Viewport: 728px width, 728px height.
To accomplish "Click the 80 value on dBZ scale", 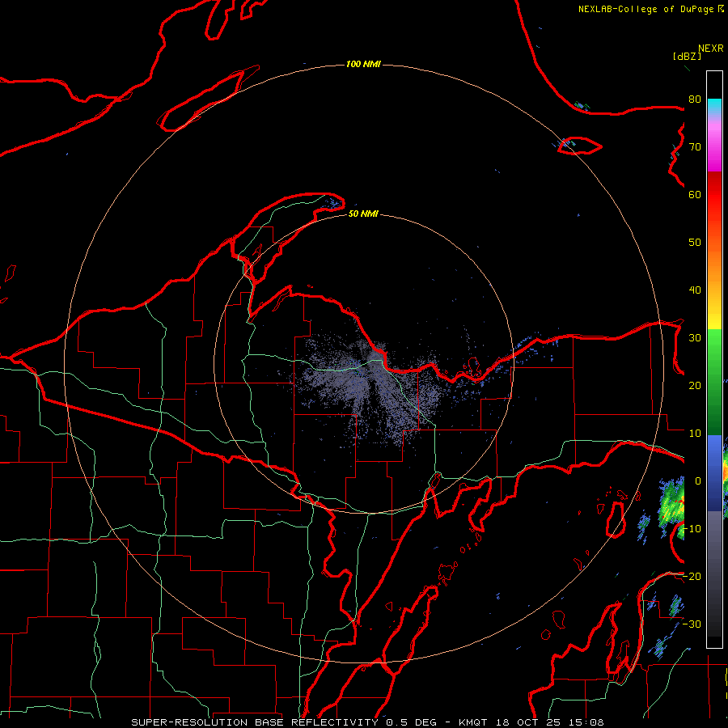I will 695,99.
